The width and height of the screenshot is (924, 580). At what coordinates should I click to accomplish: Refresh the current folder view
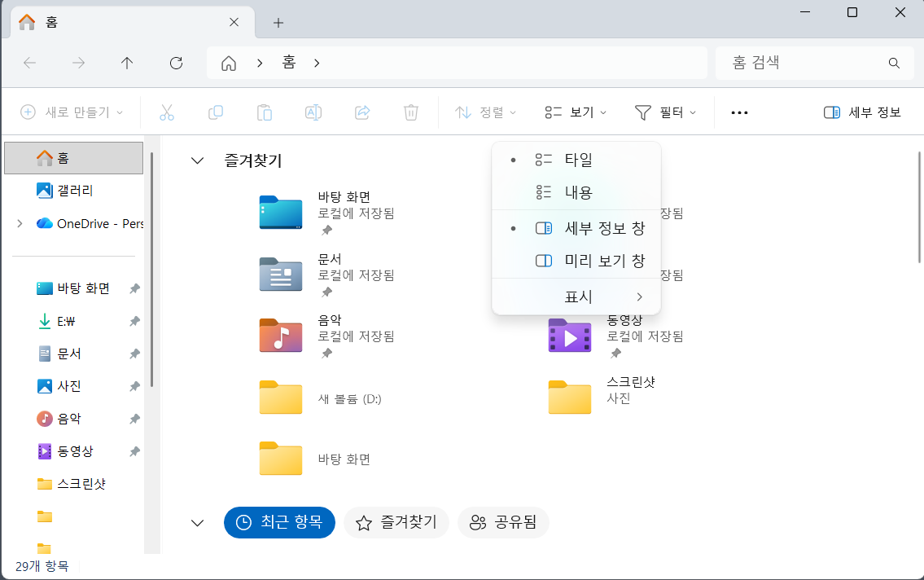(x=176, y=63)
